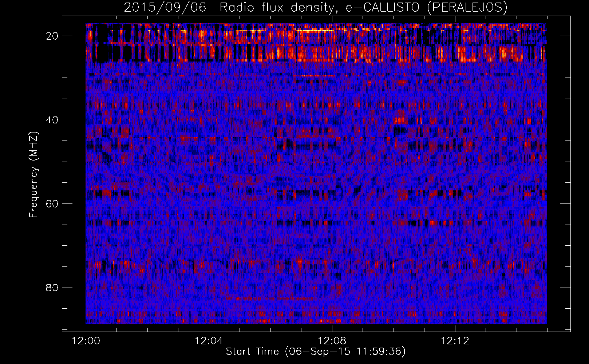Click the '20' frequency tick label
Screen dimensions: 589x364
pos(52,36)
